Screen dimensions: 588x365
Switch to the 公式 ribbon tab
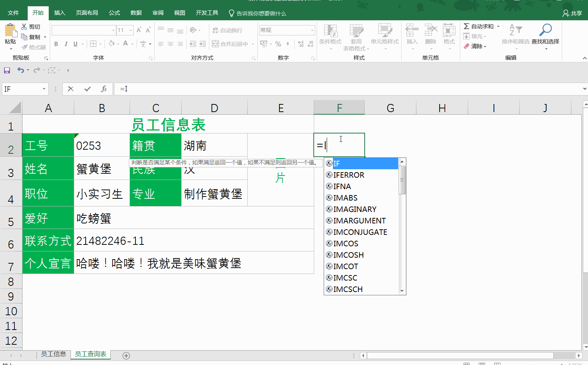pos(114,13)
